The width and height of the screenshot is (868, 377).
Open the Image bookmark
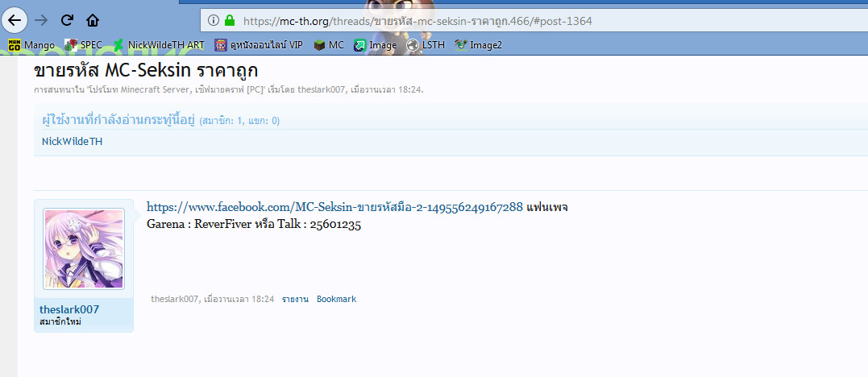coord(376,45)
